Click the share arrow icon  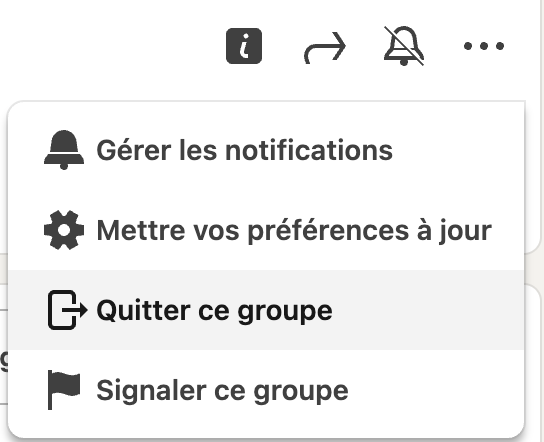pos(325,48)
